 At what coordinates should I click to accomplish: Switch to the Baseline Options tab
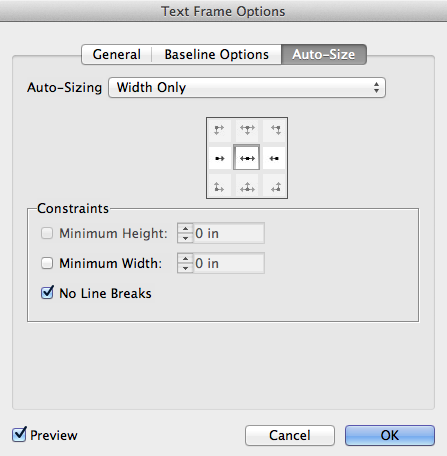point(217,54)
